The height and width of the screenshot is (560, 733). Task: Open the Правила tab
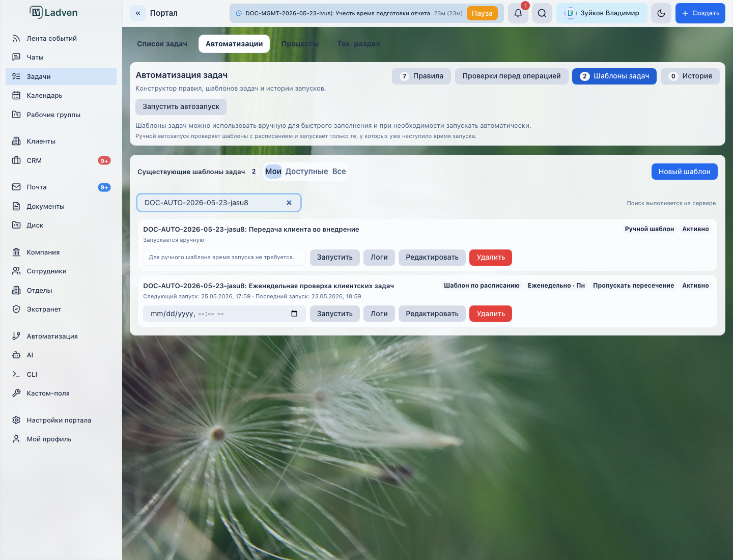coord(421,76)
